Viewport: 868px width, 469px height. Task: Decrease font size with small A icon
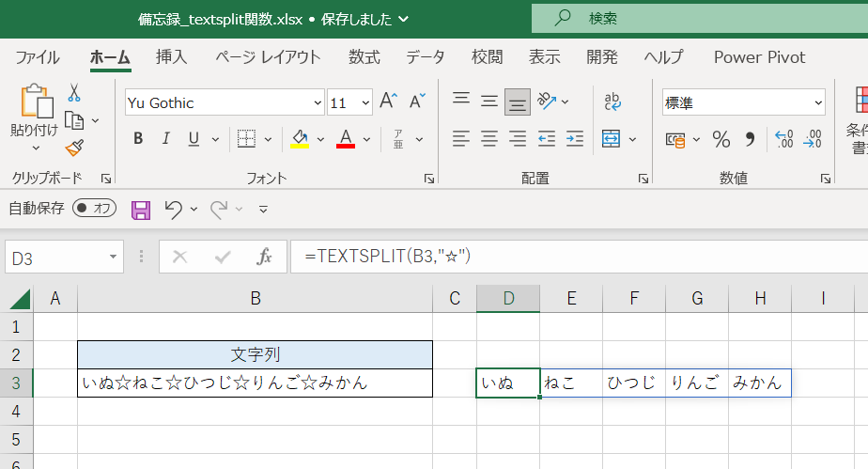pyautogui.click(x=417, y=102)
